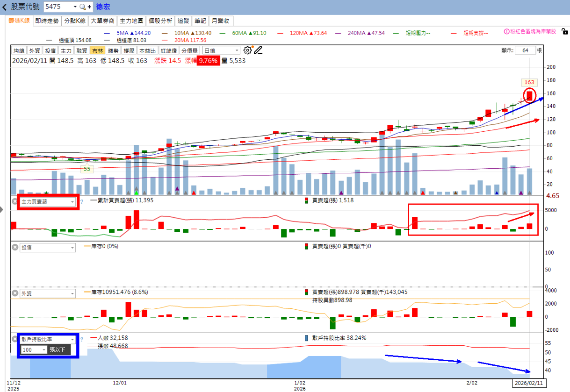Image resolution: width=570 pixels, height=392 pixels.
Task: Click help question mark beside 主力買賣超
Action: (82, 201)
